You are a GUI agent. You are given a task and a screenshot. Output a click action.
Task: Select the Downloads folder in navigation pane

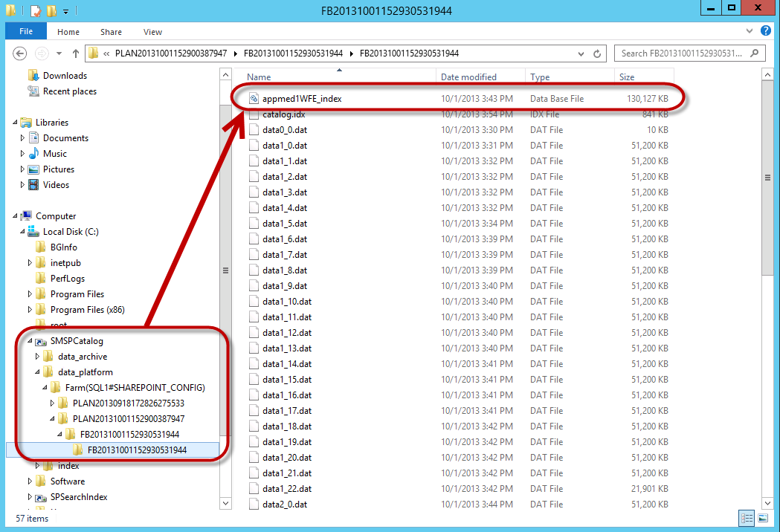tap(65, 76)
